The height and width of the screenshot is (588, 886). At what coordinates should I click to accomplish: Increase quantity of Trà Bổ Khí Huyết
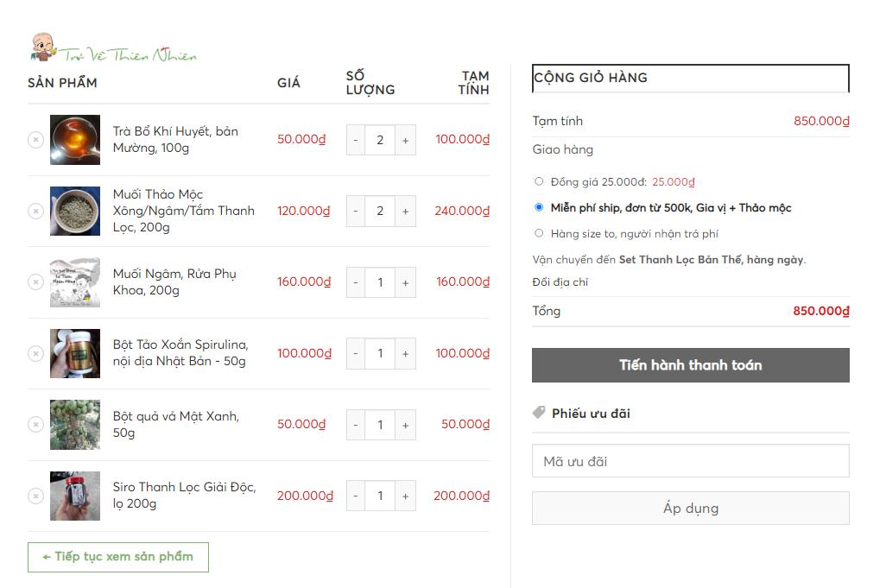click(x=405, y=140)
